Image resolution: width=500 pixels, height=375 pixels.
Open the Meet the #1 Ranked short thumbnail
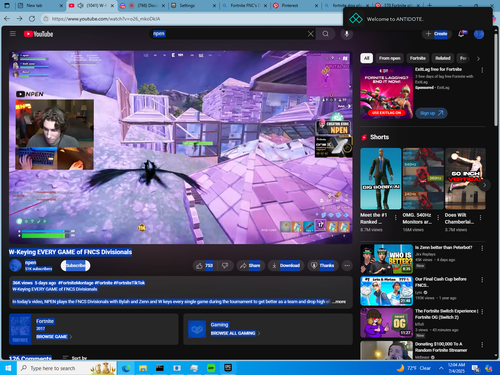(x=381, y=179)
